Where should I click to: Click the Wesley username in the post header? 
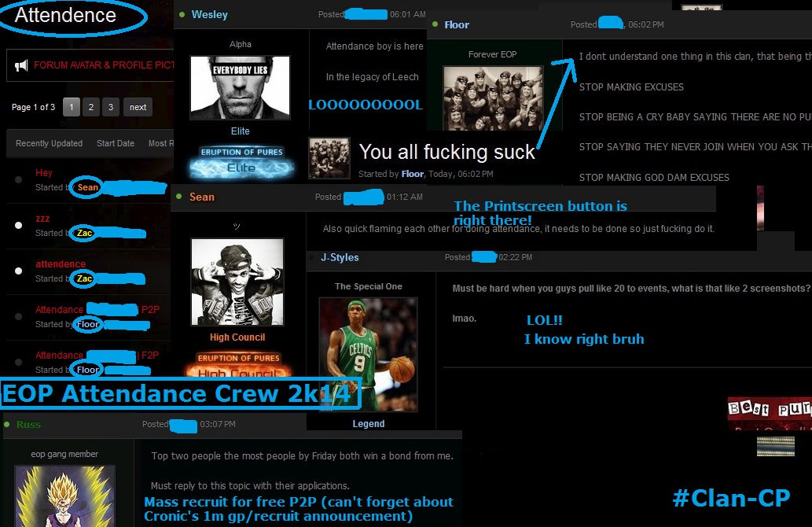pyautogui.click(x=210, y=14)
